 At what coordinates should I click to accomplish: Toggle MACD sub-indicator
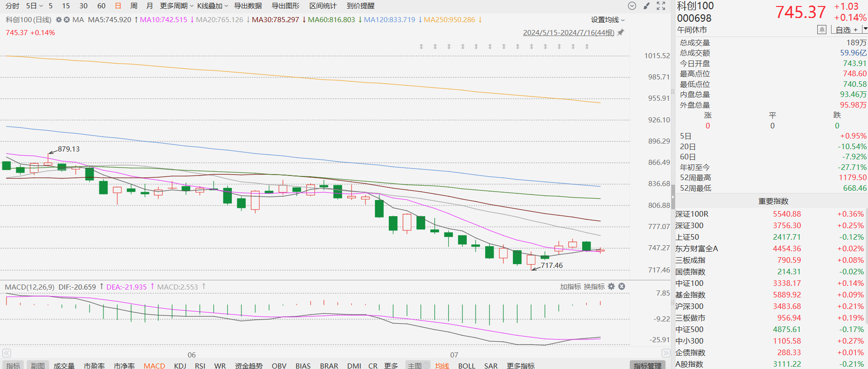[154, 365]
